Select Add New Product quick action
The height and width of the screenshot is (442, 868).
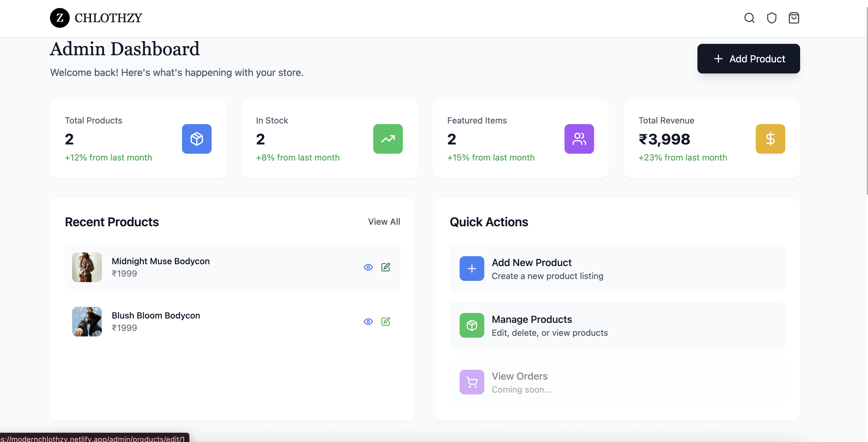coord(617,269)
